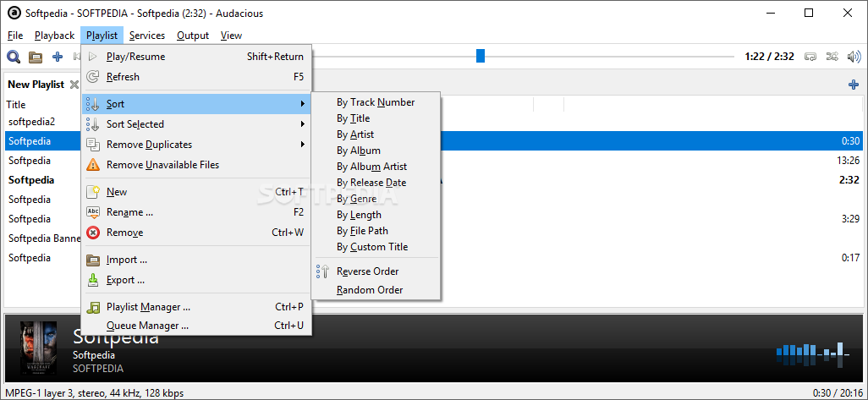
Task: Open the Services menu
Action: pos(147,36)
